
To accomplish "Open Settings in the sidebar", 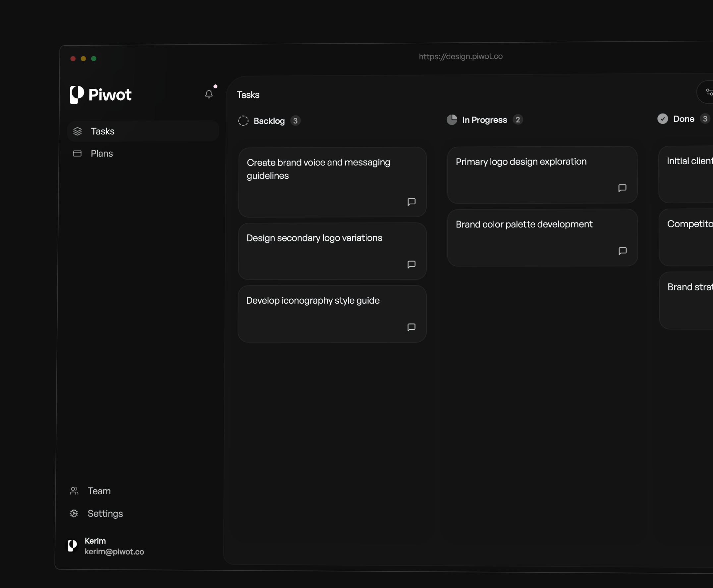I will coord(105,514).
